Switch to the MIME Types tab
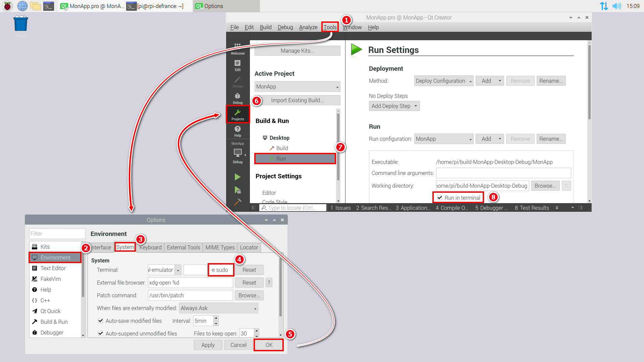This screenshot has width=644, height=362. [x=220, y=247]
